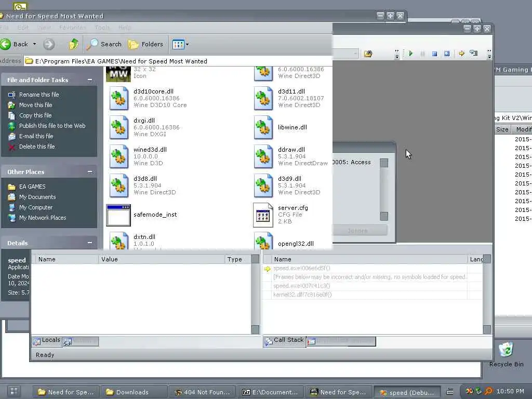Click the Step Into toolbar icon
This screenshot has width=532, height=399.
pos(474,54)
